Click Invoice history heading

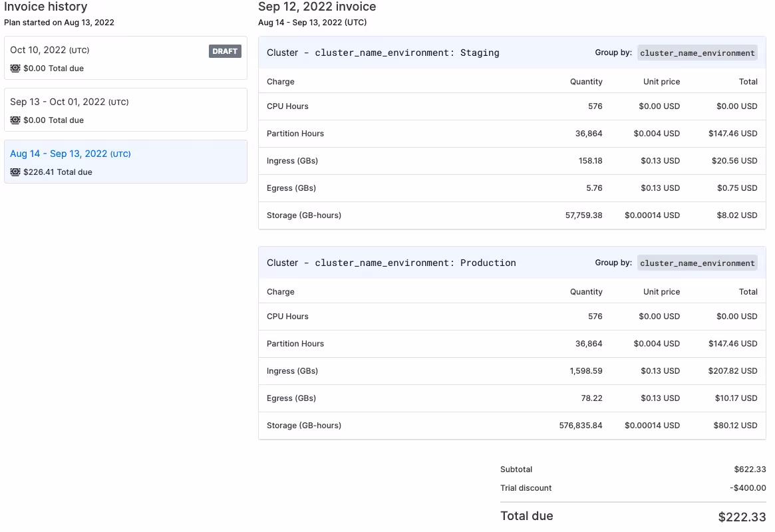pos(45,7)
